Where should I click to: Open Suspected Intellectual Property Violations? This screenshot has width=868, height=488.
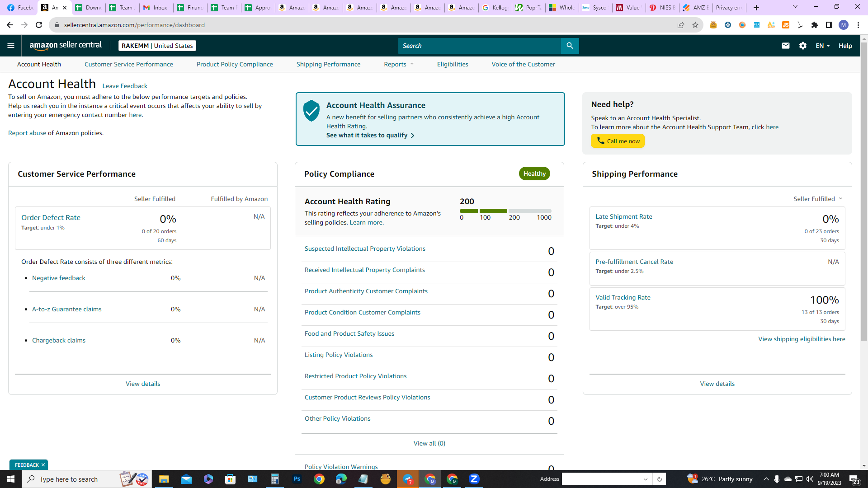click(x=365, y=249)
